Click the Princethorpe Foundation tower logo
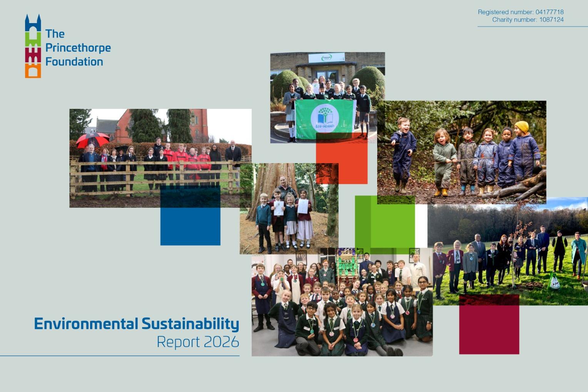588x392 pixels. (x=33, y=46)
